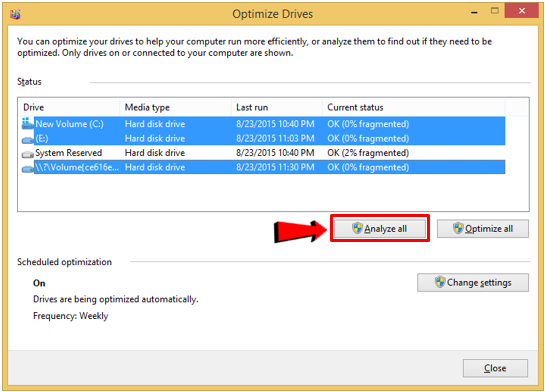Open Change settings for scheduled optimization
This screenshot has width=545, height=392.
coord(473,282)
